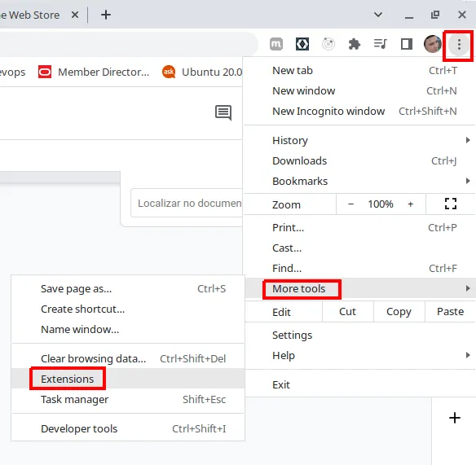Open the 'evops' bookmark

point(12,72)
